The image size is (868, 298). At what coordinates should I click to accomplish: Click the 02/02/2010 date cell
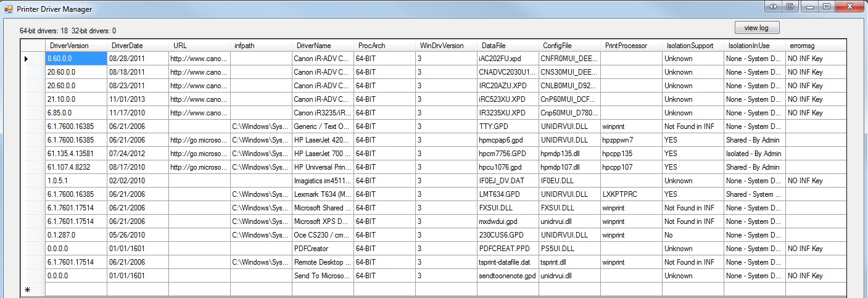tap(138, 181)
